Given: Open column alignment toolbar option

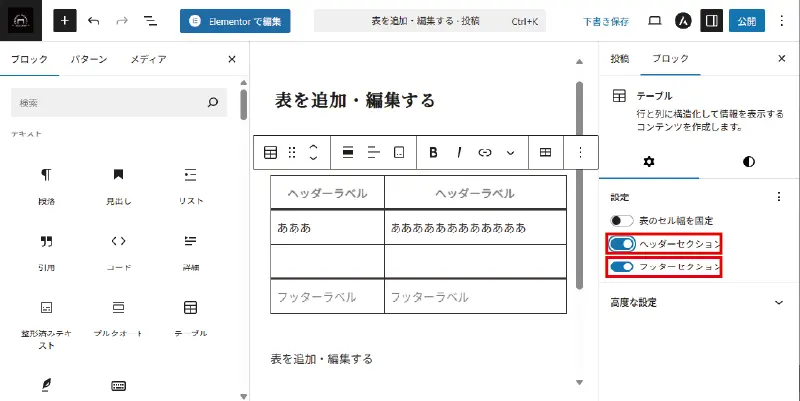Looking at the screenshot, I should [x=399, y=152].
